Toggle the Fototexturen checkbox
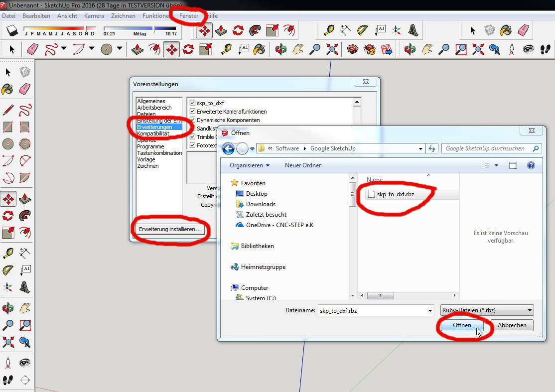Image resolution: width=555 pixels, height=392 pixels. pyautogui.click(x=192, y=145)
